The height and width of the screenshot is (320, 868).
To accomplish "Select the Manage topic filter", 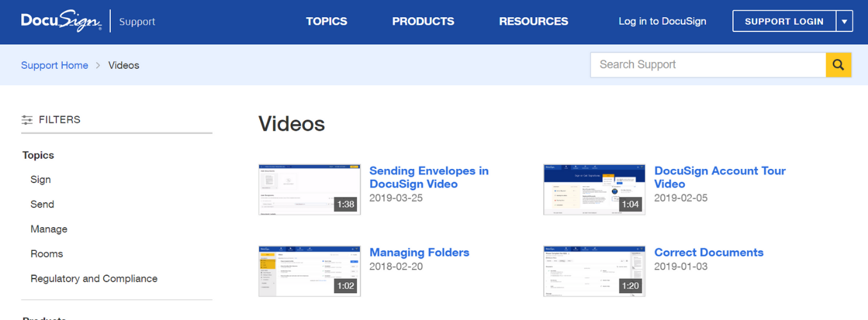I will (x=49, y=229).
